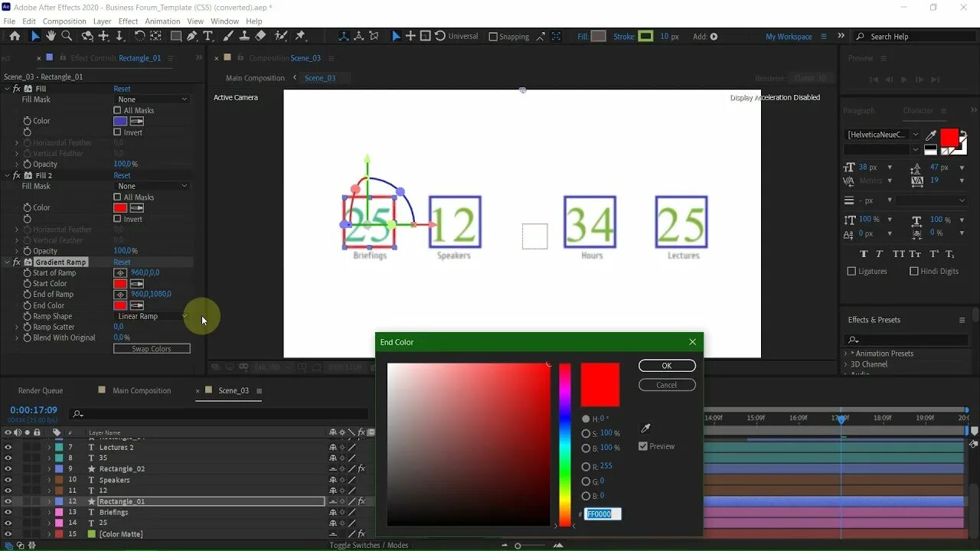Collapse the Gradient Ramp effect
Image resolution: width=980 pixels, height=551 pixels.
pos(7,262)
